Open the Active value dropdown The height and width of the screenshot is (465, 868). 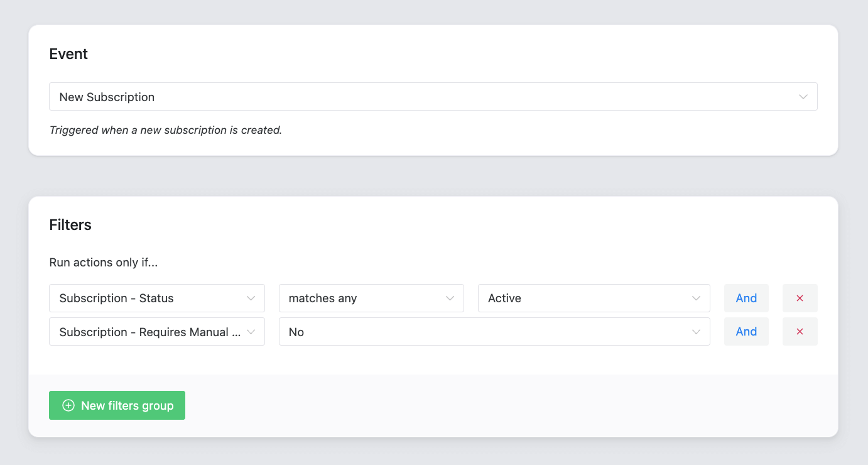(x=594, y=298)
